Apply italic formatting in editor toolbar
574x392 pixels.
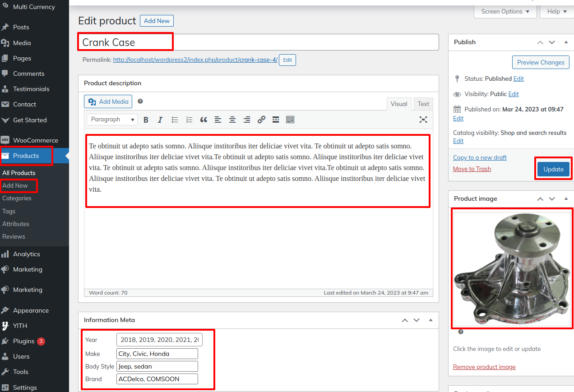click(160, 120)
